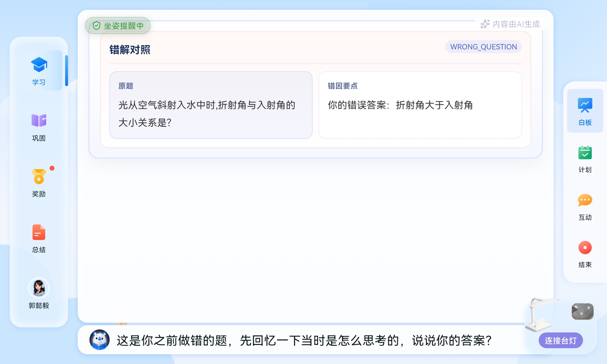Select the 错因要点 error cause card
The image size is (607, 364).
[420, 105]
